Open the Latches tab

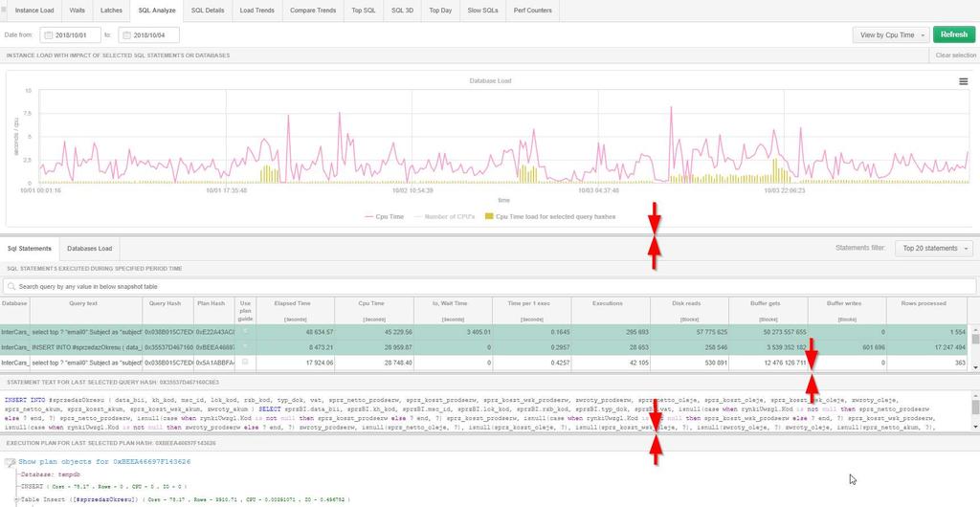[x=111, y=11]
